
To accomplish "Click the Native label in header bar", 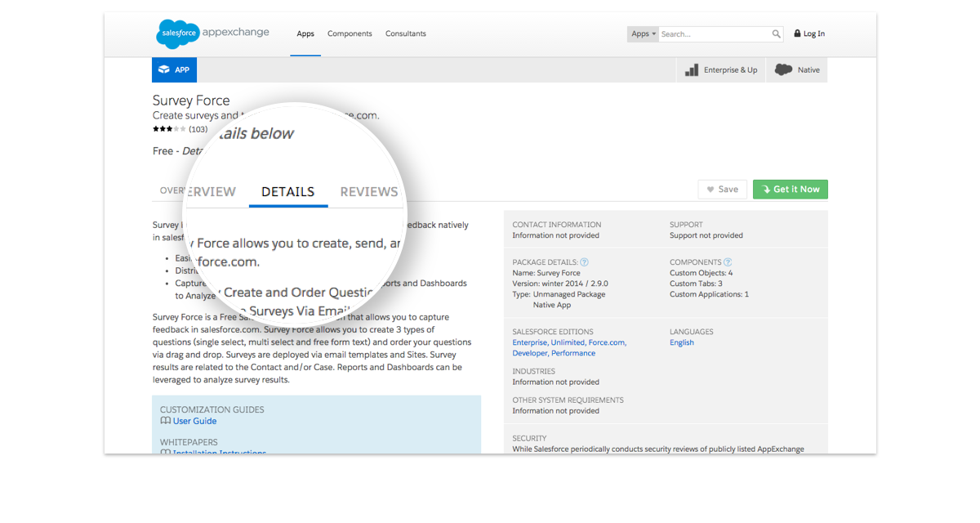I will click(x=808, y=70).
